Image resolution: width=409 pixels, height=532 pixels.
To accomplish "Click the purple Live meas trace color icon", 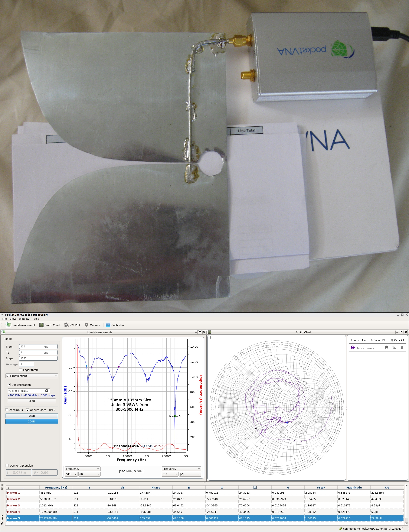I will pos(353,348).
